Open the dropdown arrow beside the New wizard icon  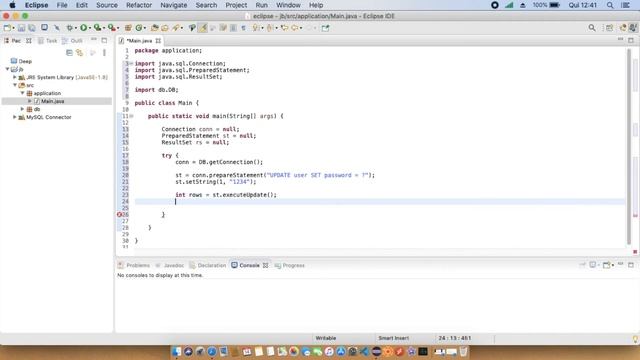(x=13, y=28)
